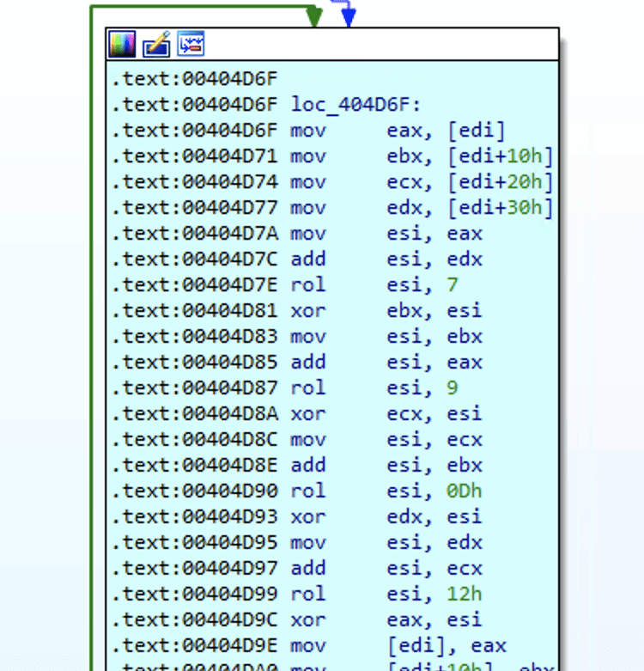The height and width of the screenshot is (671, 644).
Task: Click the node color palette icon
Action: [122, 44]
